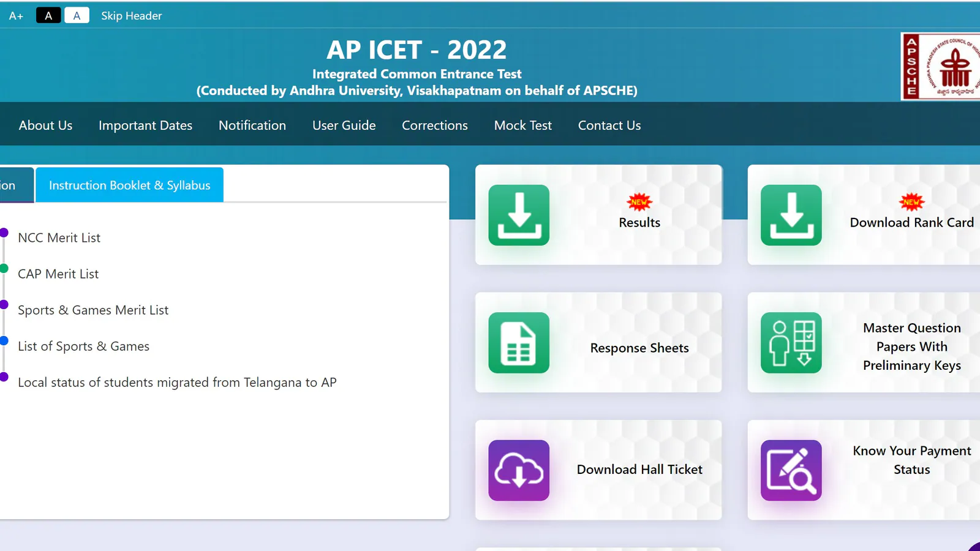Click the Download Rank Card green icon
The image size is (980, 551).
pyautogui.click(x=791, y=215)
